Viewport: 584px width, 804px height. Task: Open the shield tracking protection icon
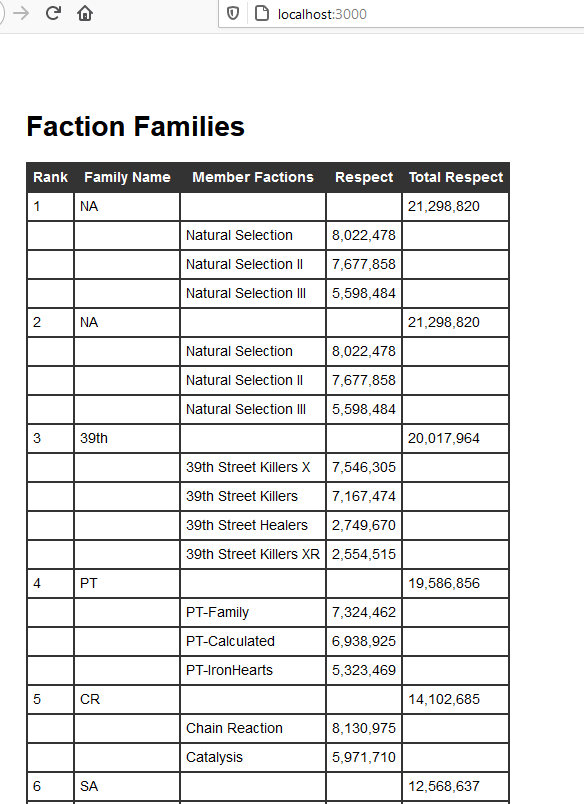[233, 13]
